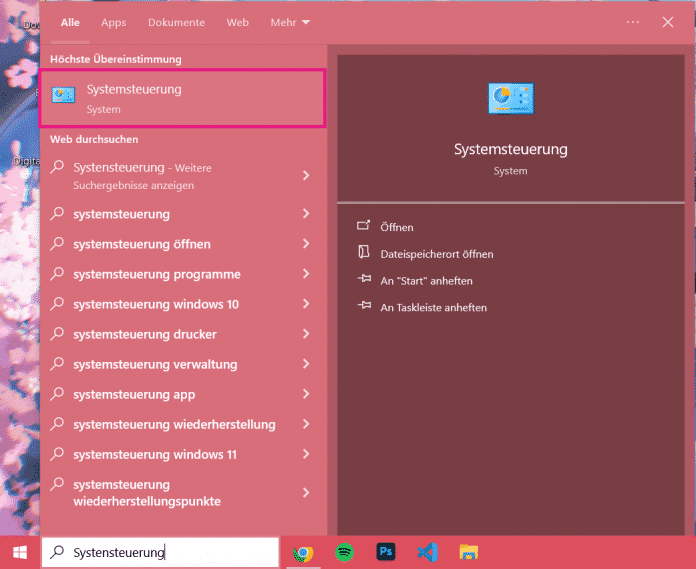
Task: Switch to the Apps tab
Action: coord(114,22)
